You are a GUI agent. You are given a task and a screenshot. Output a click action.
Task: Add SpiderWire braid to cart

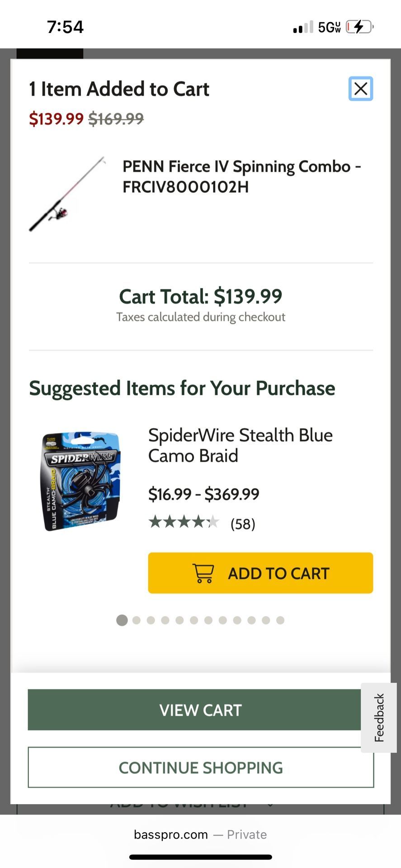coord(260,573)
